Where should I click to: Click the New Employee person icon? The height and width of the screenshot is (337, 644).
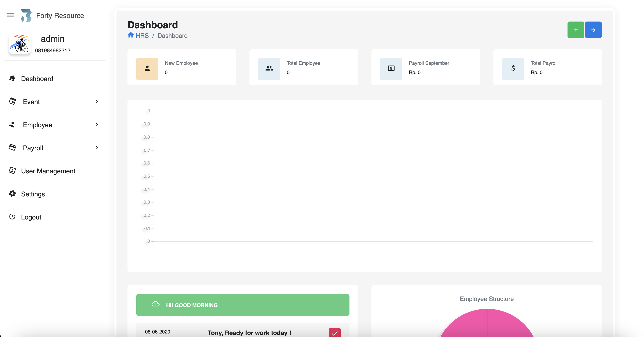[147, 69]
